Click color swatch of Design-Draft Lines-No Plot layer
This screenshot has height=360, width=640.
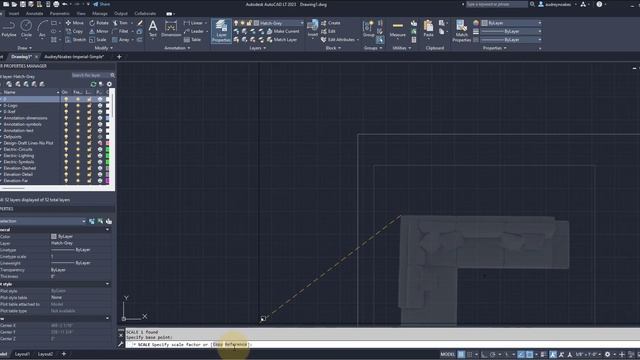pyautogui.click(x=108, y=143)
